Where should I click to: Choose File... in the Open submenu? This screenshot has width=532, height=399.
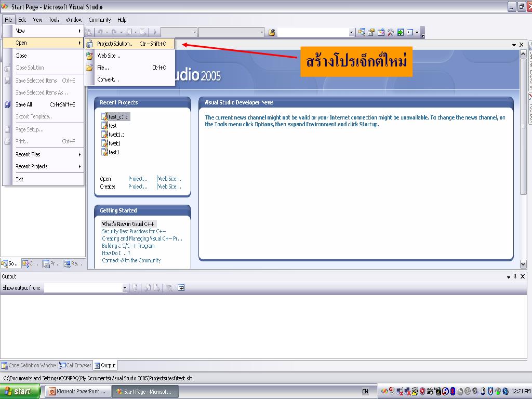tap(130, 68)
